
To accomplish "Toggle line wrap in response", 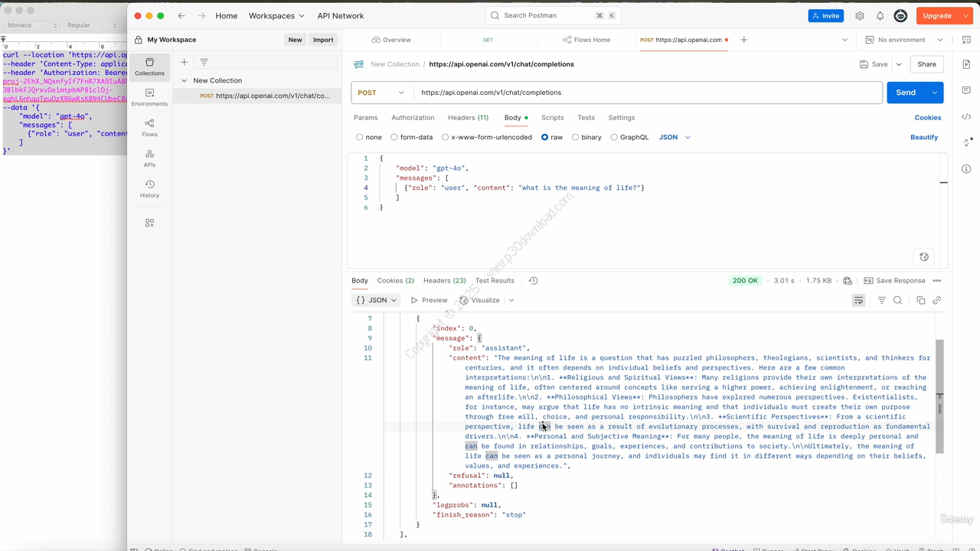I will (858, 301).
